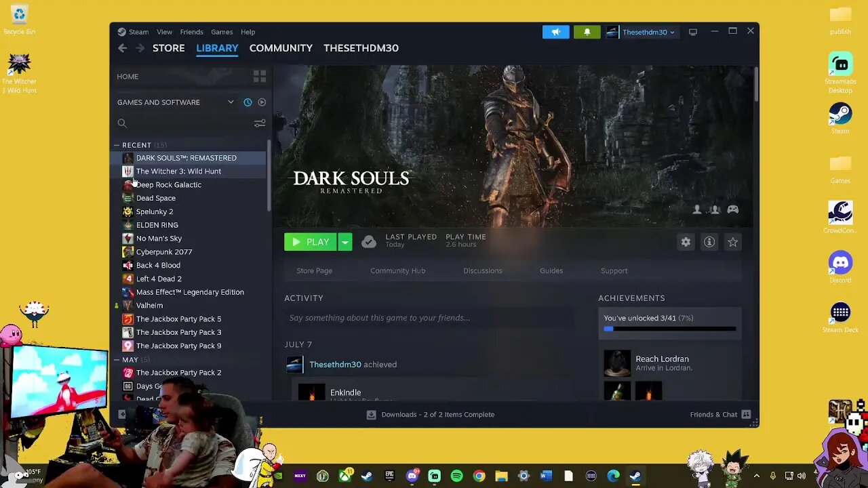Open Play button dropdown arrow
Image resolution: width=868 pixels, height=488 pixels.
pyautogui.click(x=345, y=242)
